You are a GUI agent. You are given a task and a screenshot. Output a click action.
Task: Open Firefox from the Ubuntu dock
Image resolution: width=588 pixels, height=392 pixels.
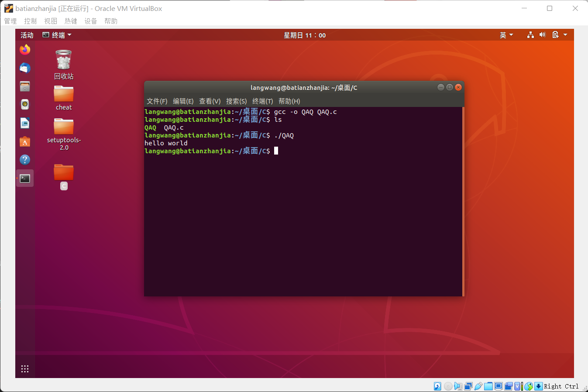(25, 50)
